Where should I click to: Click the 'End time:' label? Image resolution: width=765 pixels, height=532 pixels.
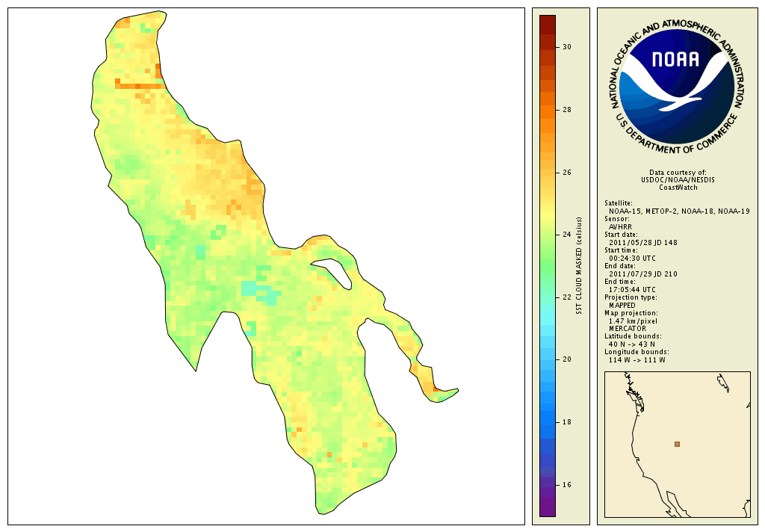[619, 282]
